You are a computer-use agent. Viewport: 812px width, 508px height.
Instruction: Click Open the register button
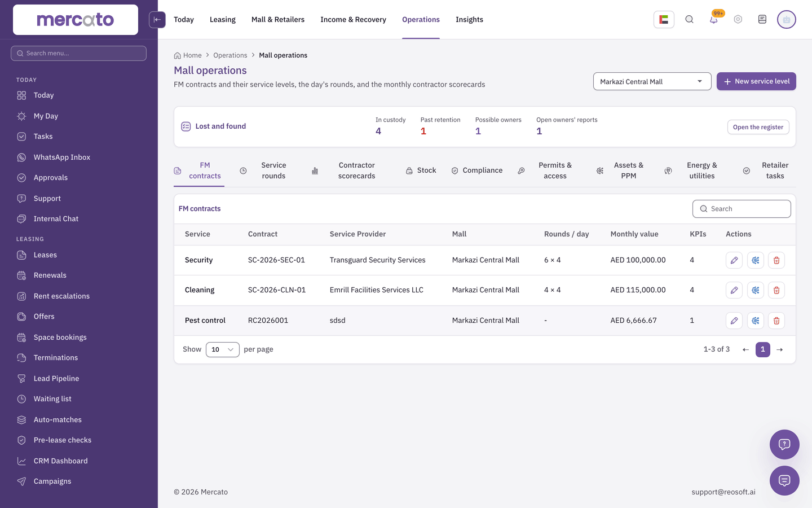[x=758, y=127]
